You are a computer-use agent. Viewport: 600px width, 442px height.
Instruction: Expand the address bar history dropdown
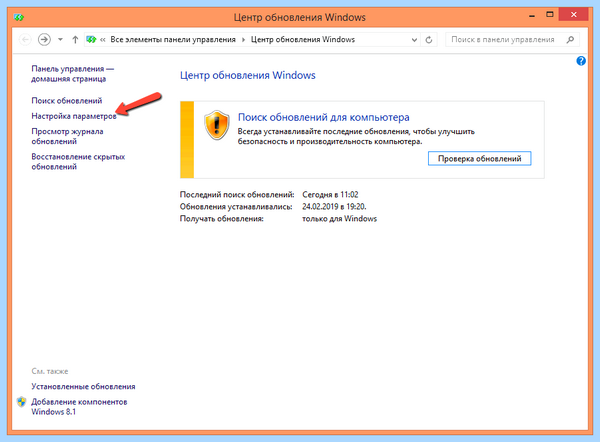point(414,40)
